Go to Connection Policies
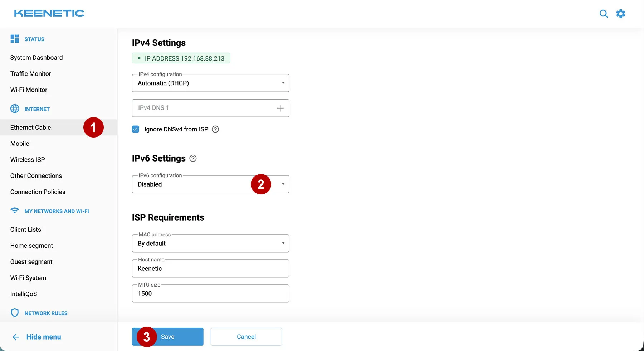Image resolution: width=644 pixels, height=351 pixels. tap(38, 192)
